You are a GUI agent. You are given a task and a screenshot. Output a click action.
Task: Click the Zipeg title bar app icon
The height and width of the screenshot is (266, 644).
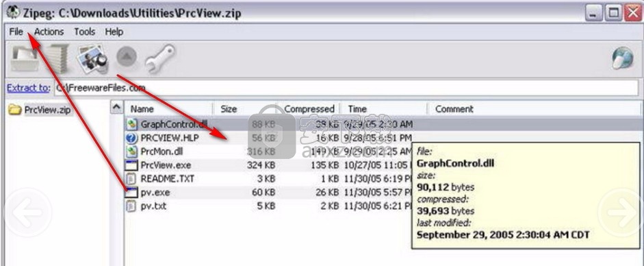[x=12, y=12]
